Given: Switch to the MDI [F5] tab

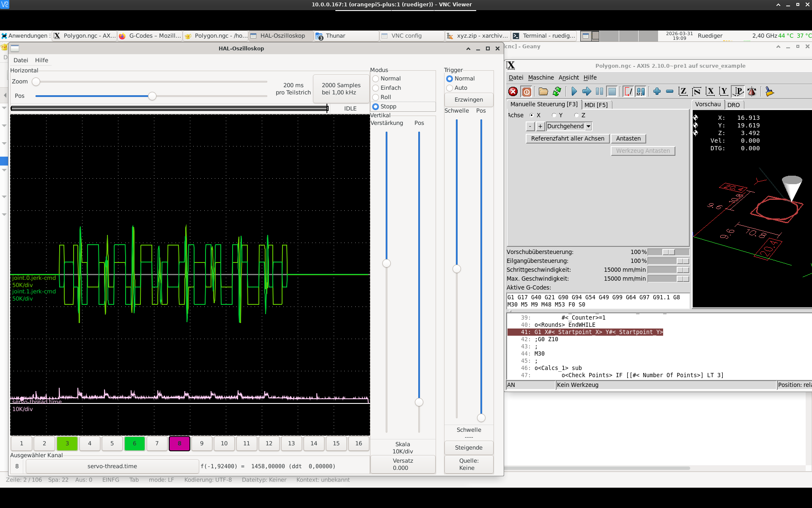Looking at the screenshot, I should [596, 105].
